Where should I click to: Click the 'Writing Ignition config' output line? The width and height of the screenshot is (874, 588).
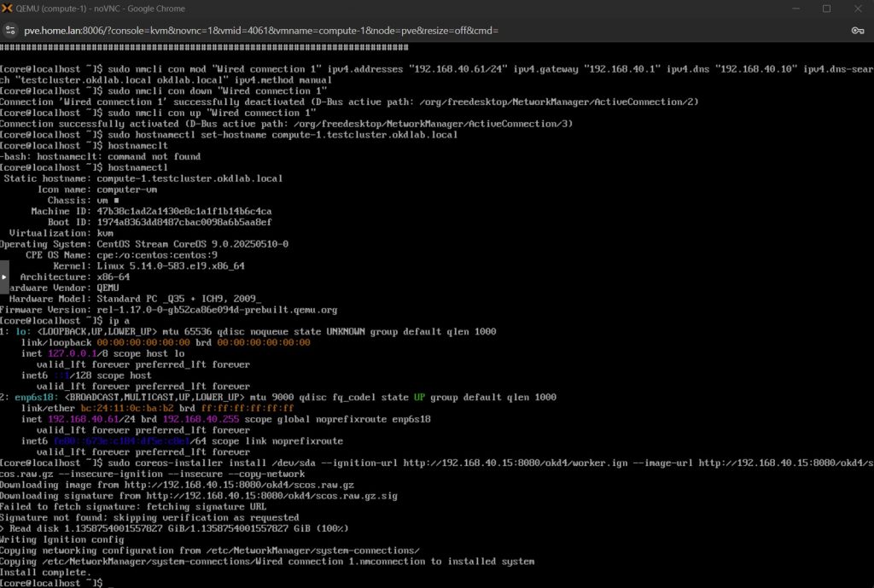(57, 539)
